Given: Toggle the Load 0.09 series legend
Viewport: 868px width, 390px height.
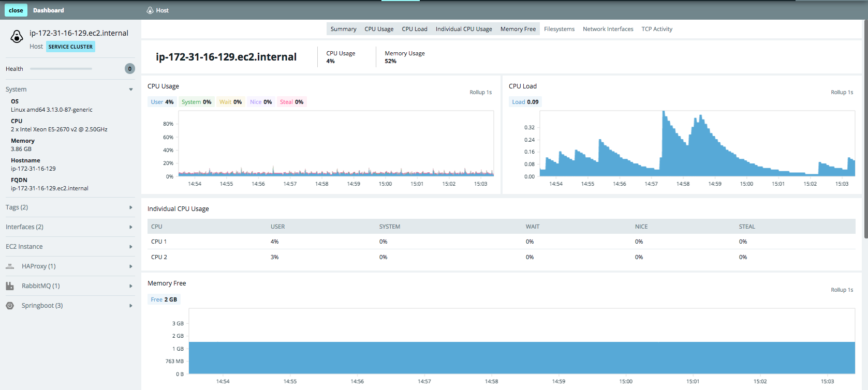Looking at the screenshot, I should pos(525,102).
